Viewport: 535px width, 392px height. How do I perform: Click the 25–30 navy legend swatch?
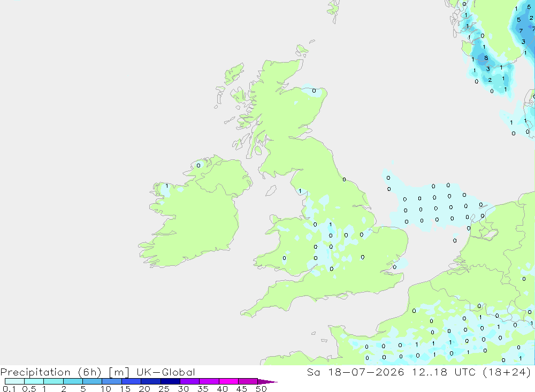(x=170, y=381)
